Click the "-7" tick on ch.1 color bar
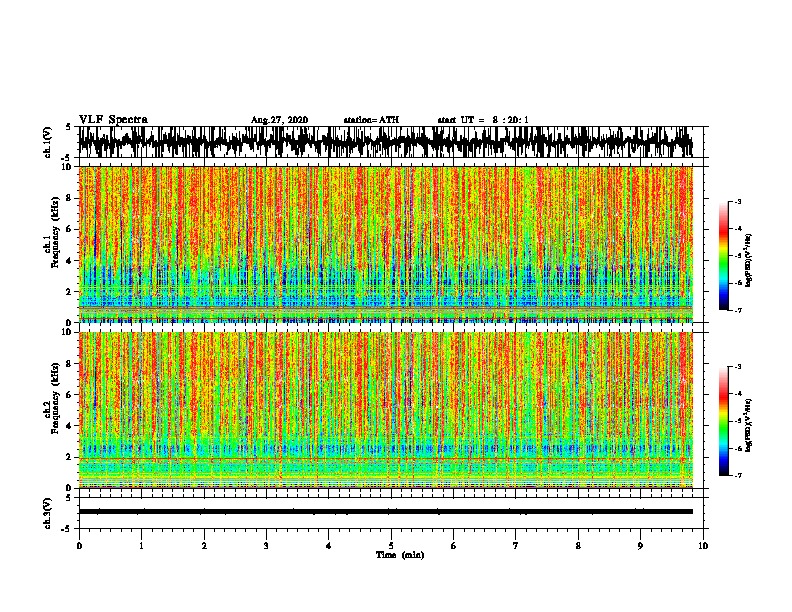This screenshot has width=792, height=612. click(x=738, y=310)
